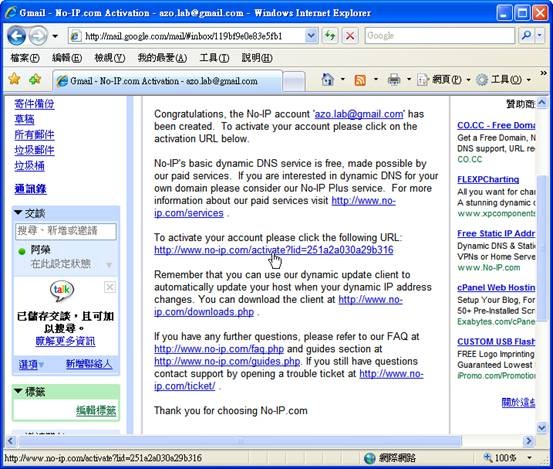Click the azo.lab@gmail.com email link
The height and width of the screenshot is (469, 553).
click(x=359, y=114)
